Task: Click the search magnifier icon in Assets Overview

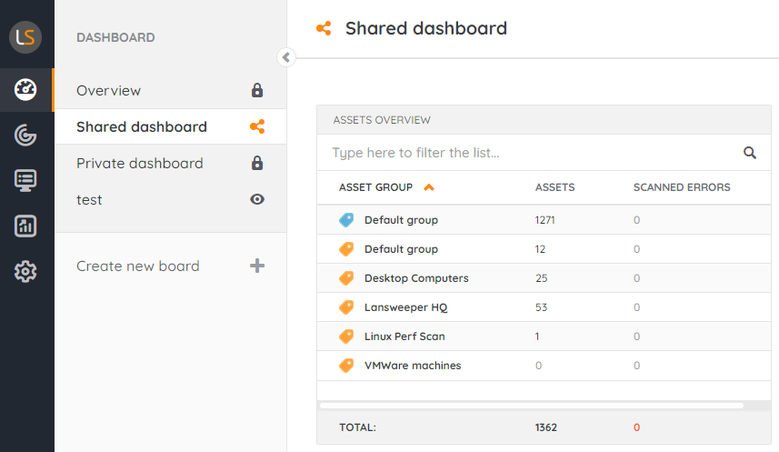Action: [x=750, y=152]
